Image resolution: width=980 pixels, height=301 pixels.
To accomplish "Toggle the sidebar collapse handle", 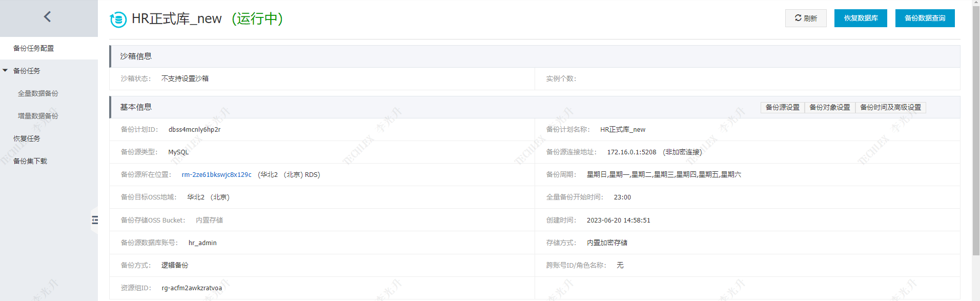I will [95, 220].
